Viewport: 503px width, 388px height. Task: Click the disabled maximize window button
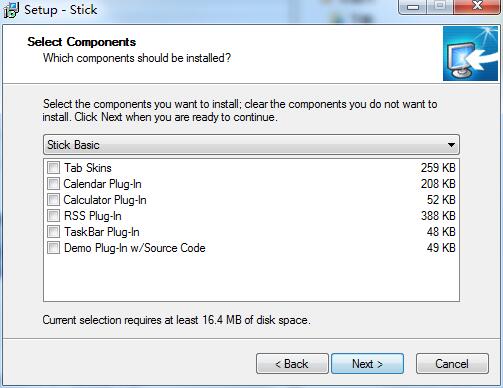point(440,6)
